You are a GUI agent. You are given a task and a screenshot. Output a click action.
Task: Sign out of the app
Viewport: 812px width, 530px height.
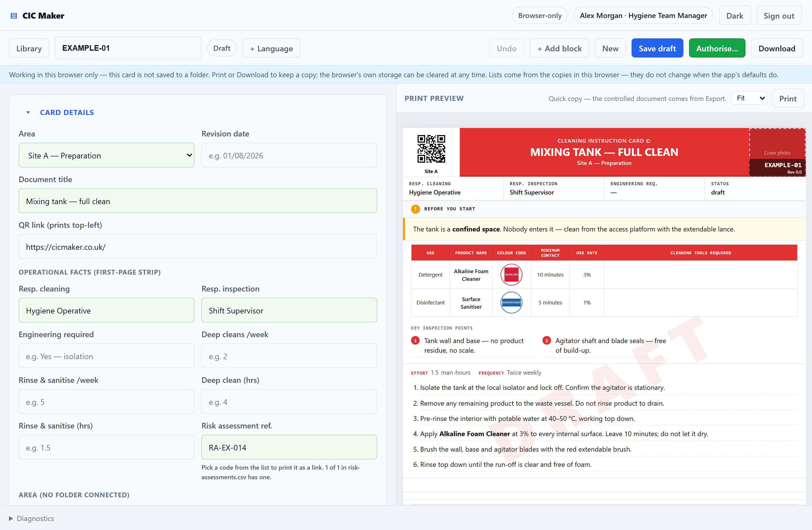[x=779, y=16]
